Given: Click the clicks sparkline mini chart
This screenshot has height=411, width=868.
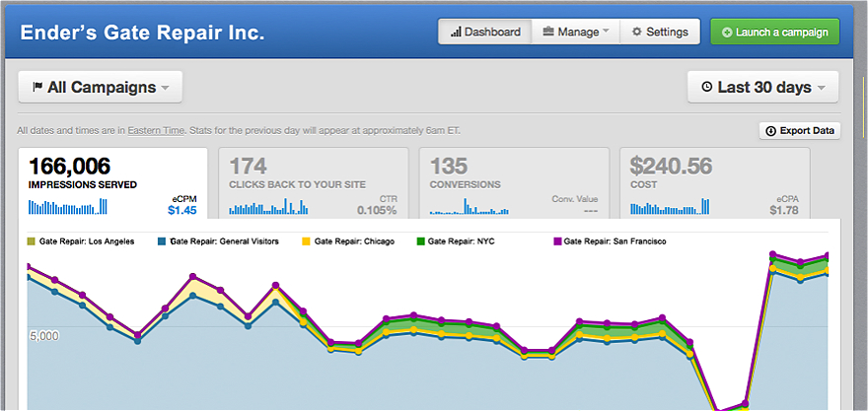Looking at the screenshot, I should [268, 207].
